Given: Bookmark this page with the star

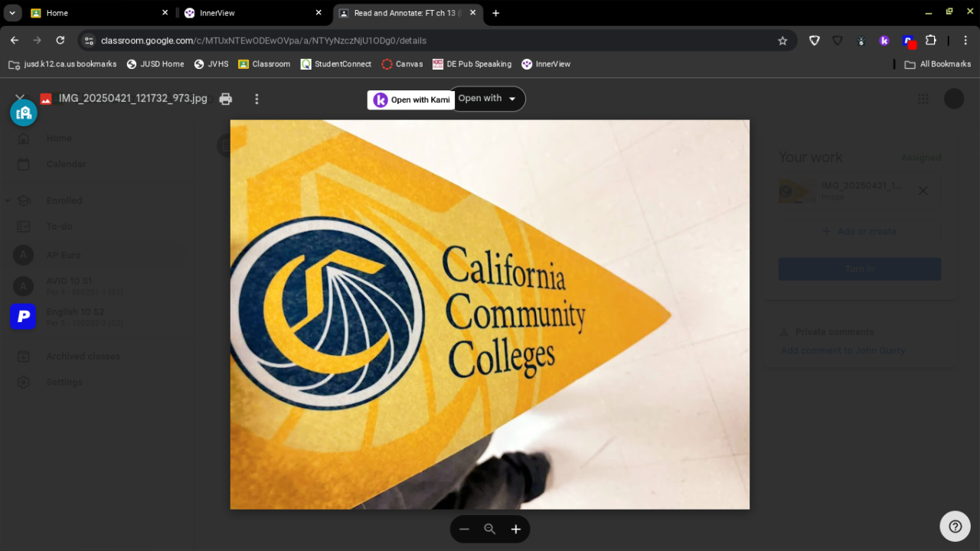Looking at the screenshot, I should (x=782, y=41).
